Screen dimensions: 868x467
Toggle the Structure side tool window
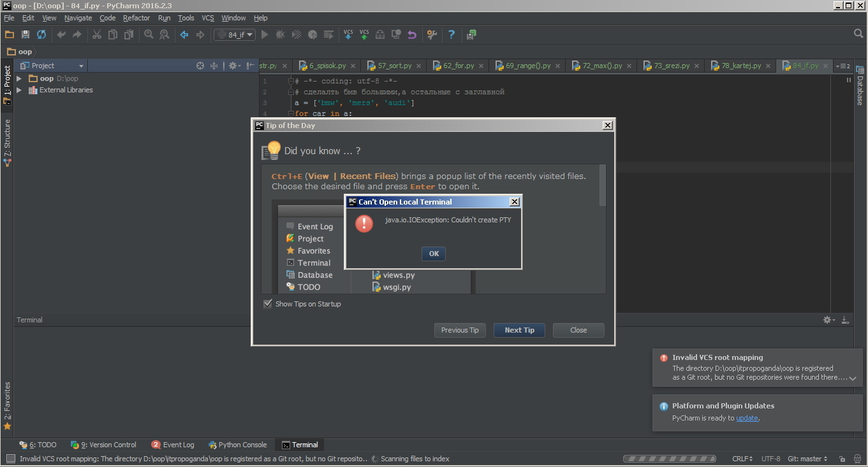click(x=7, y=143)
